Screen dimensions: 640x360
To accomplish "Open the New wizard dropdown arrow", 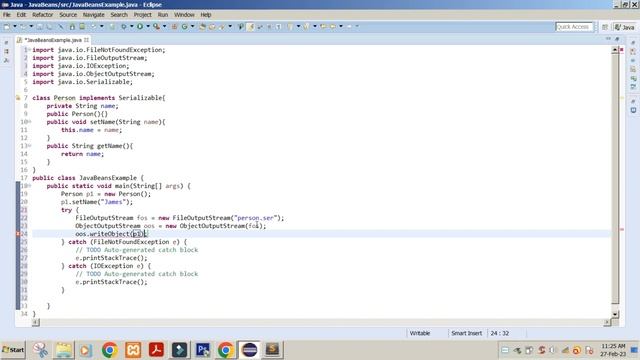I will click(x=15, y=27).
